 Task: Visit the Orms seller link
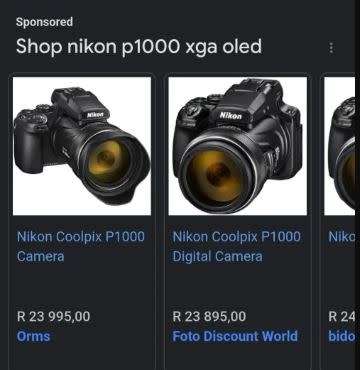[x=33, y=336]
